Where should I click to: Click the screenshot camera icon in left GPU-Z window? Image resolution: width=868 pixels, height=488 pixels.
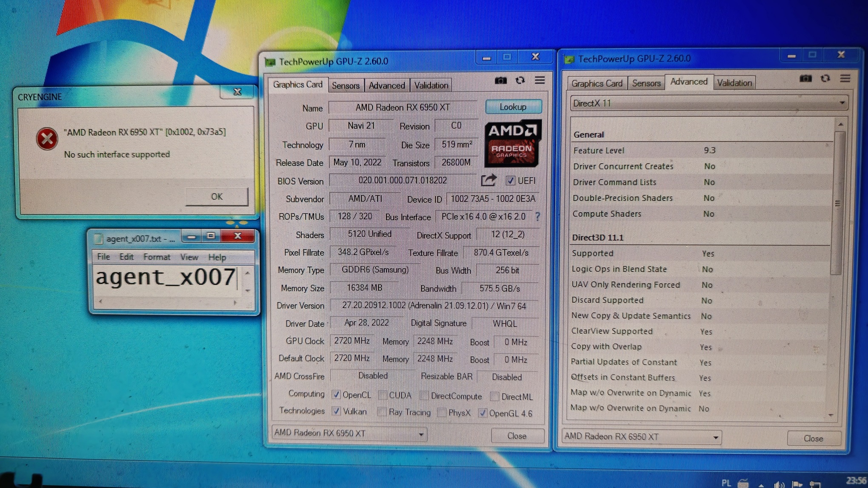501,80
